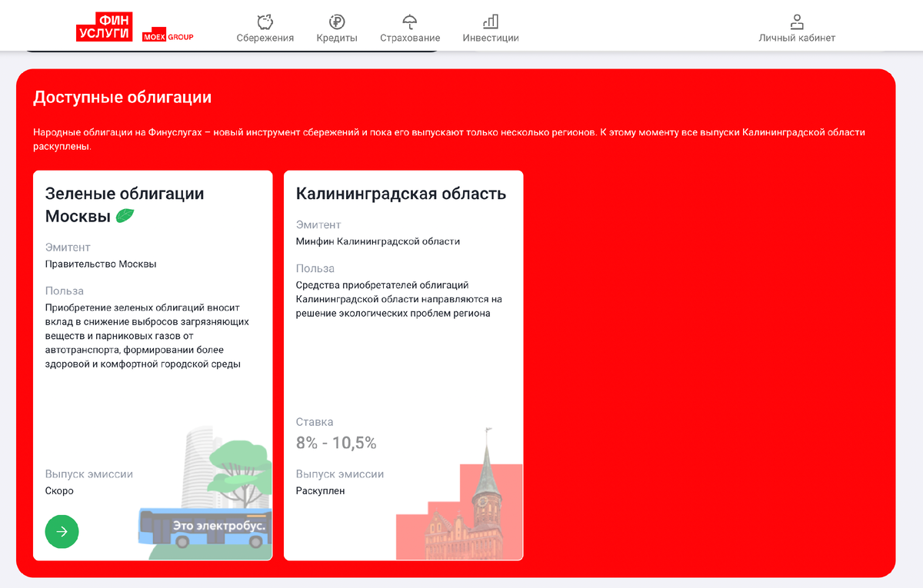Click the green leaf icon next to Москвы
Screen dimensions: 923x588
[x=125, y=217]
